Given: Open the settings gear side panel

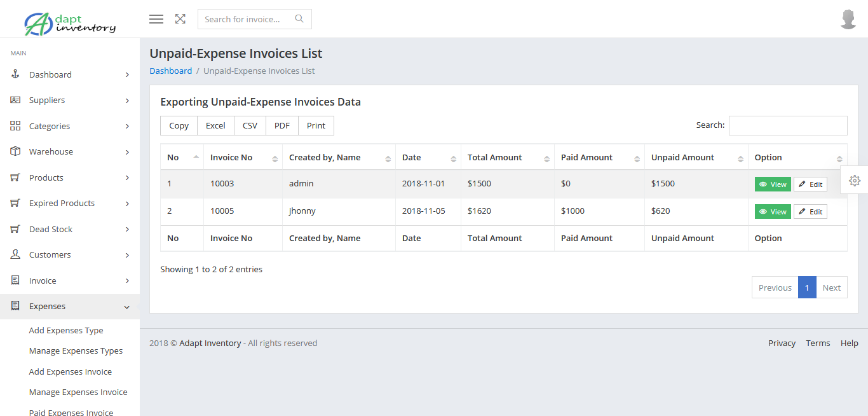Looking at the screenshot, I should (855, 181).
